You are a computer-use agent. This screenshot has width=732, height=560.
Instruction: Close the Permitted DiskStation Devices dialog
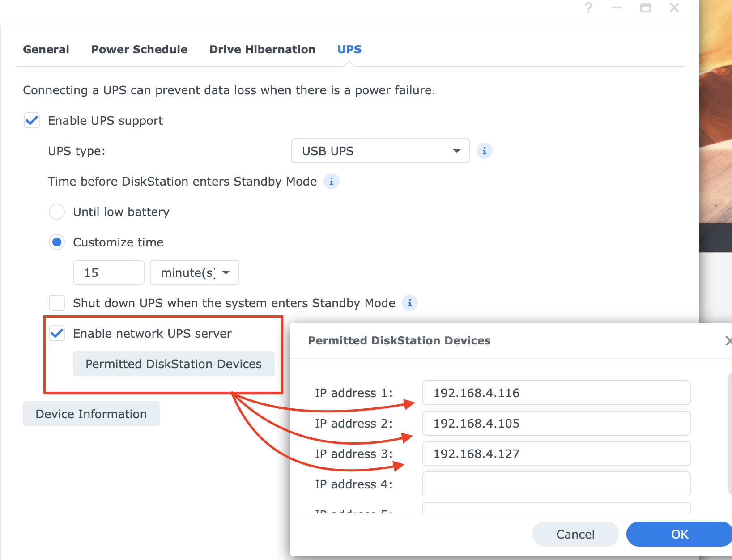(x=728, y=341)
